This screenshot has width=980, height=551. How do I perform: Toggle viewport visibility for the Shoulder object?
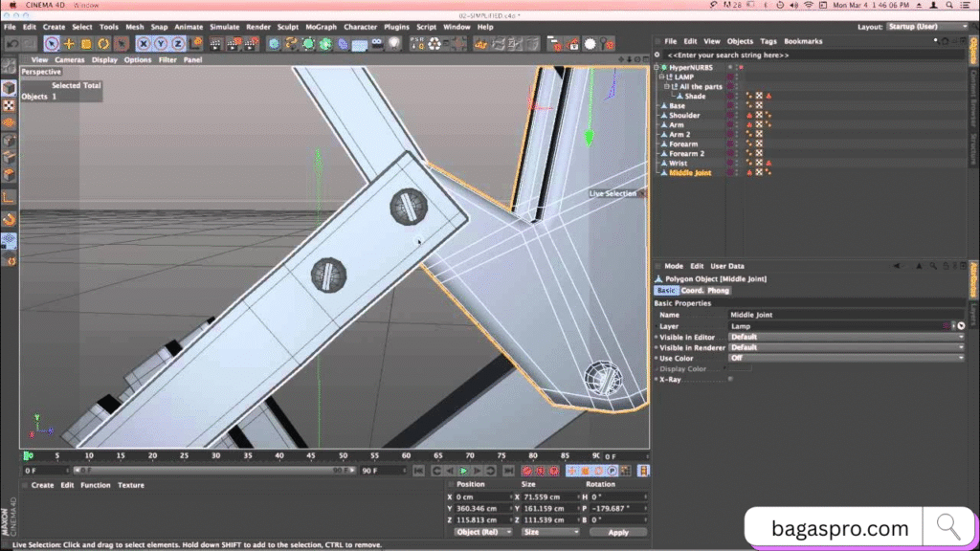736,115
